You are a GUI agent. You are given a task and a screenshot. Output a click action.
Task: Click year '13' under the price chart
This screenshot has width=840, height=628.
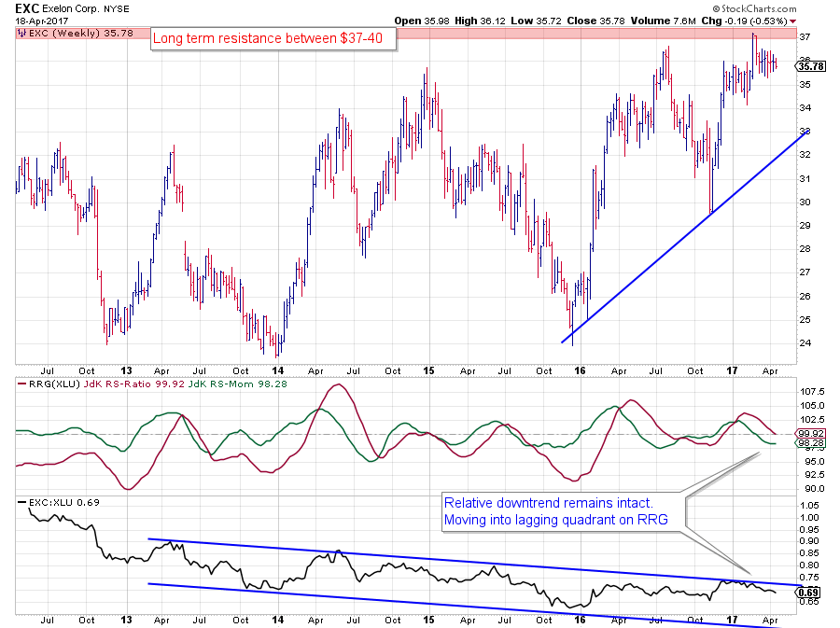coord(126,370)
